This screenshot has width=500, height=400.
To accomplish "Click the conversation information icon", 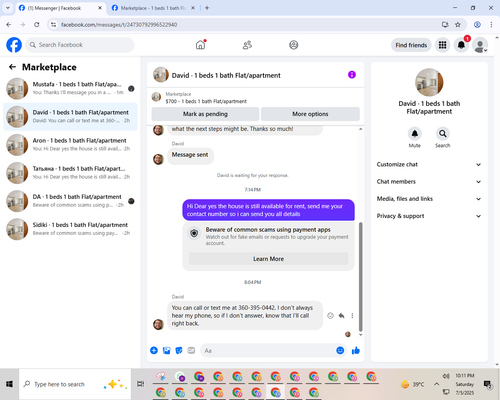I will (352, 75).
